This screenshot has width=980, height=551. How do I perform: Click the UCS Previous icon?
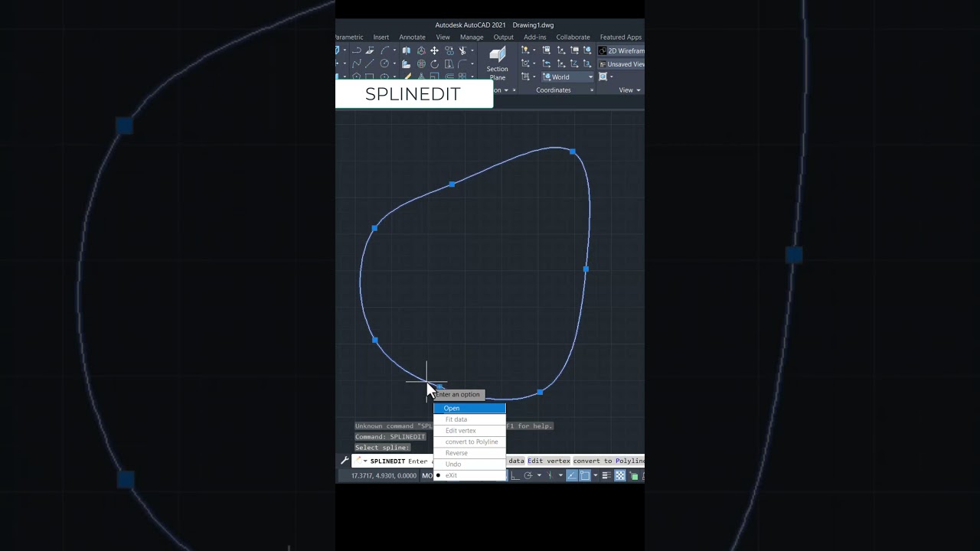(x=546, y=64)
